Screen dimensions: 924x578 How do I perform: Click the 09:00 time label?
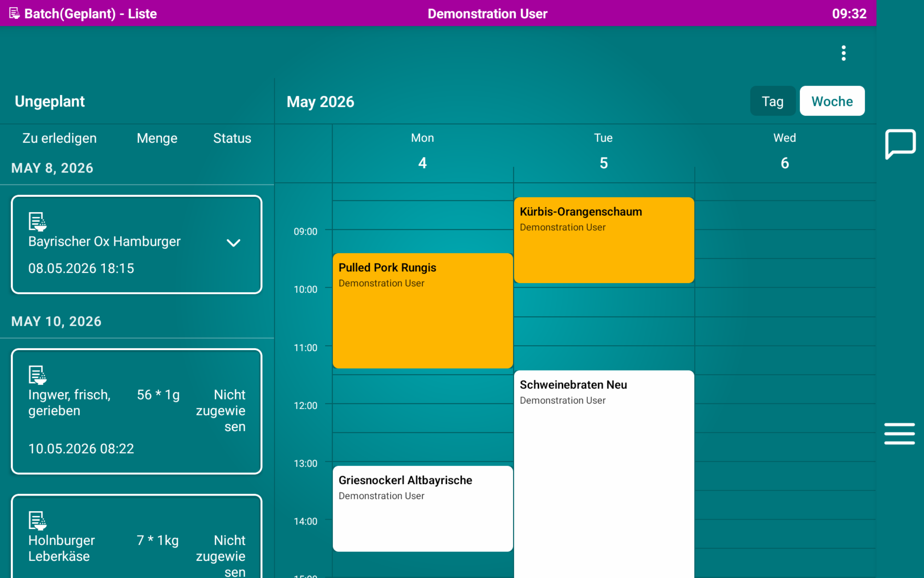pos(305,231)
